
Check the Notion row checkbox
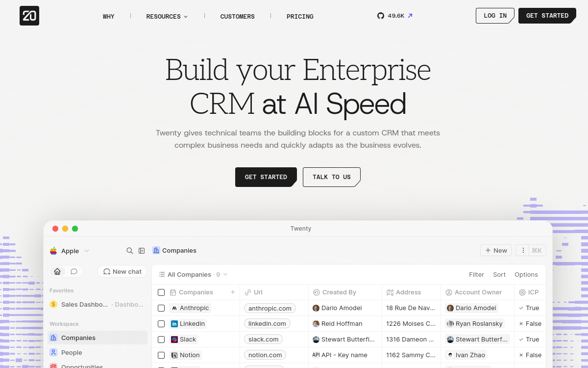(x=161, y=355)
